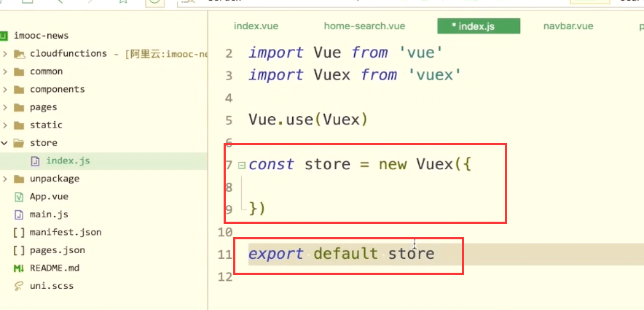Screen dimensions: 644x310
Task: Click the index.js file icon in the tree
Action: 36,160
